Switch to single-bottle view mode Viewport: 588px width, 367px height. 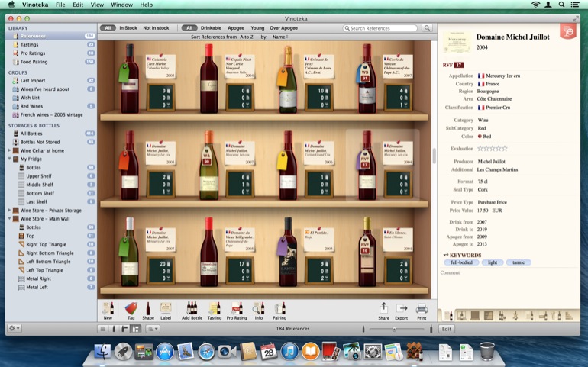(x=114, y=329)
